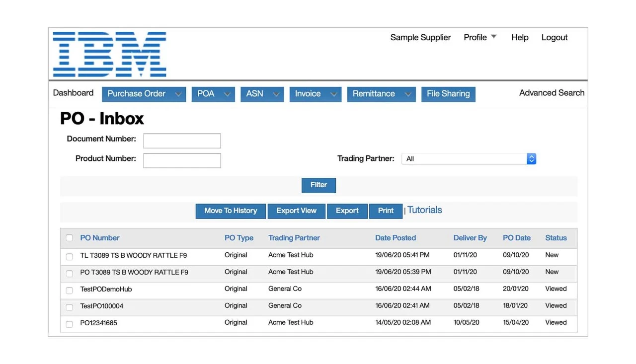Go to the Dashboard tab

click(x=73, y=93)
